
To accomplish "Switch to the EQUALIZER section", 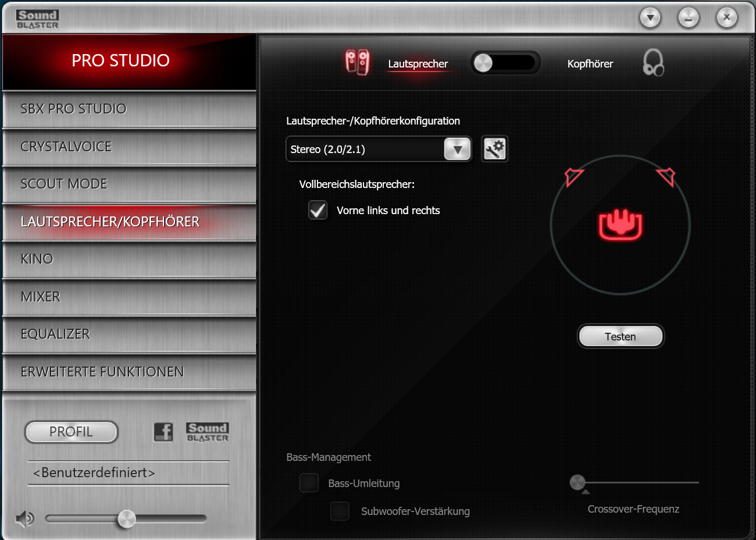I will point(128,334).
